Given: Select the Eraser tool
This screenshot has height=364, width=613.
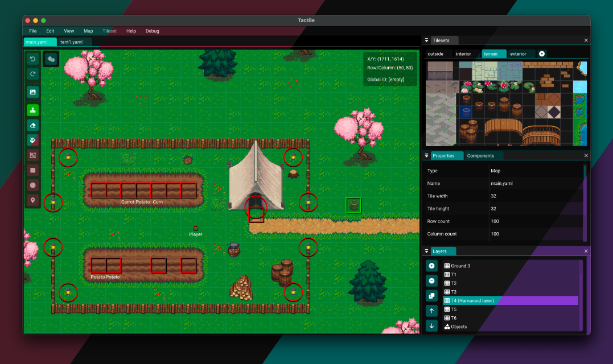Looking at the screenshot, I should [x=33, y=125].
